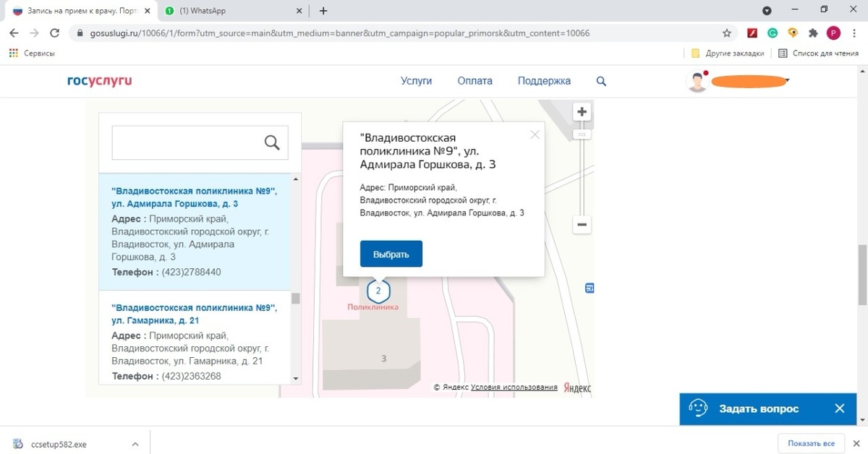Open options for ccsetup582.exe download

tap(135, 444)
